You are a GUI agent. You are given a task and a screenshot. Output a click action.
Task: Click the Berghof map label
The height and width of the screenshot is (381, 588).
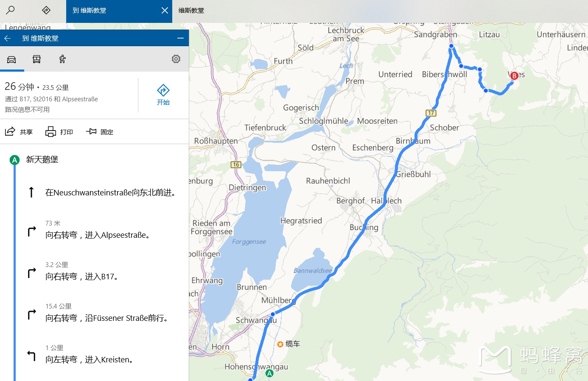(350, 201)
